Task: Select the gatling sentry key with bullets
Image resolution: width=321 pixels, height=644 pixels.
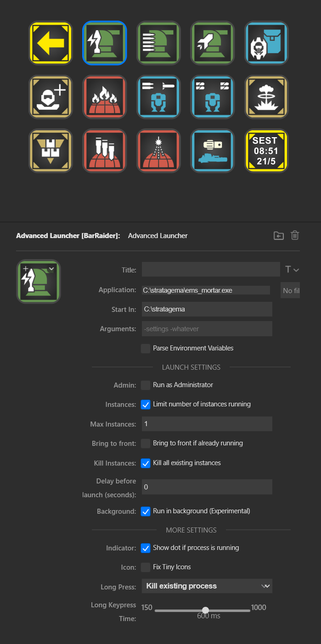Action: point(159,43)
